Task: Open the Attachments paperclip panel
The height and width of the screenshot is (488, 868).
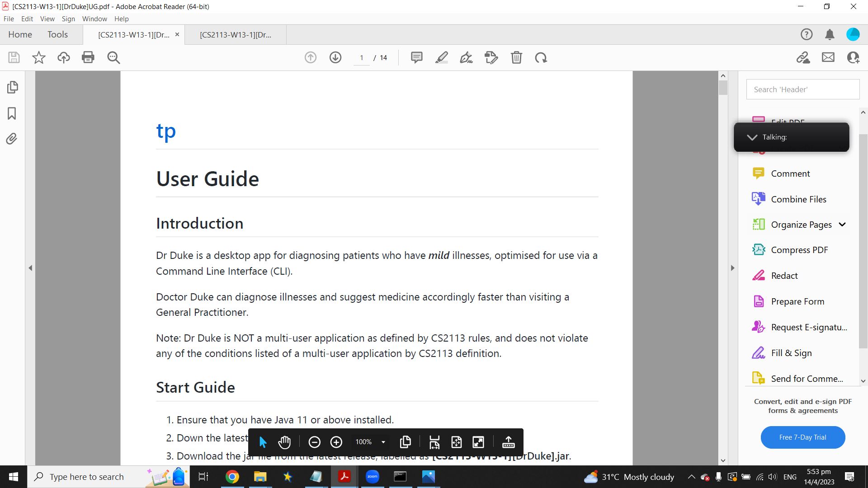Action: click(12, 139)
